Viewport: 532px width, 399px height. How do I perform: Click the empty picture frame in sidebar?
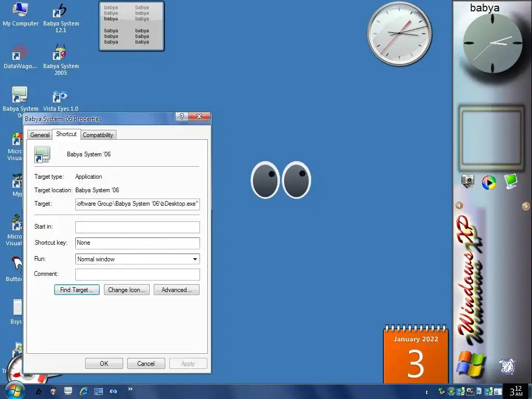tap(491, 138)
